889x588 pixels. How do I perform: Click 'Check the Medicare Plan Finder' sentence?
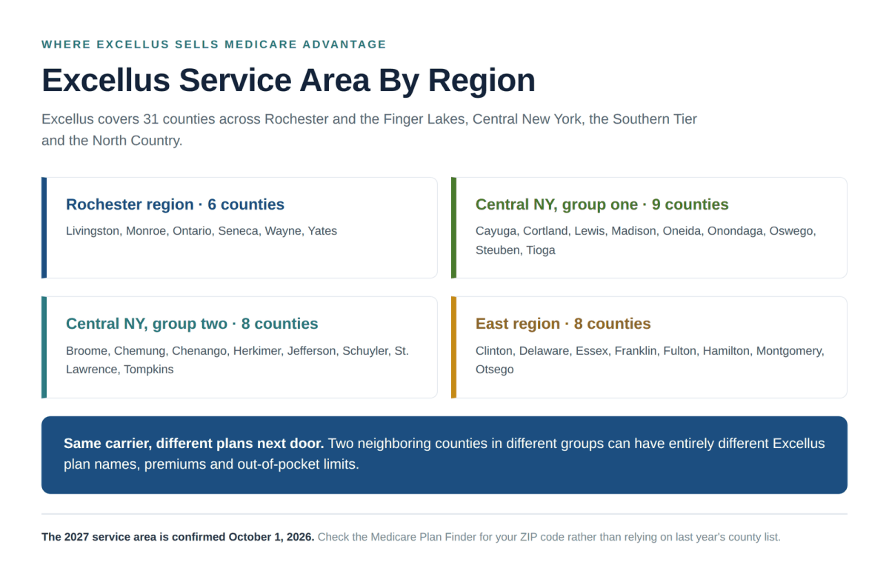click(549, 537)
